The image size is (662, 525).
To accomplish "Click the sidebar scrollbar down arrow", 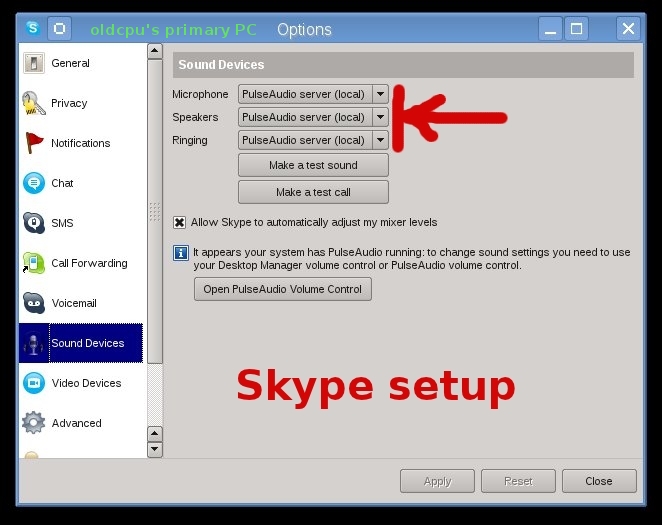I will (x=155, y=449).
